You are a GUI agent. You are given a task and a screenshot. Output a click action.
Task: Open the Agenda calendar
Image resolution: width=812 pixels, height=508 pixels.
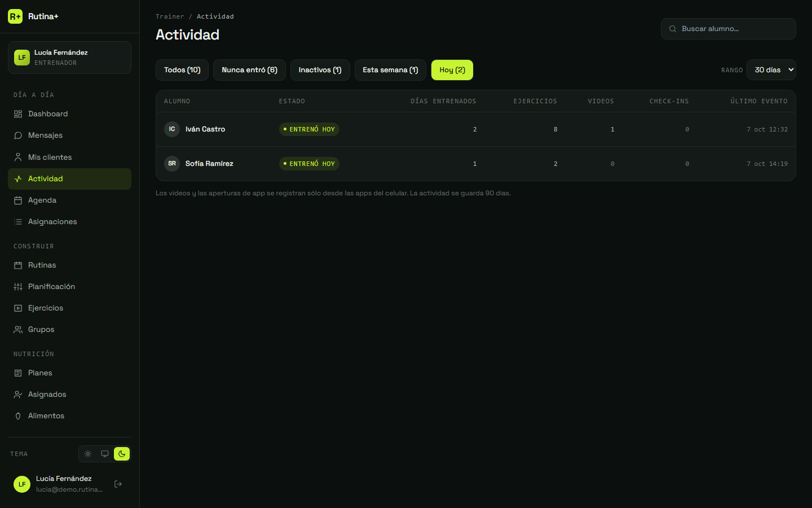pyautogui.click(x=69, y=200)
